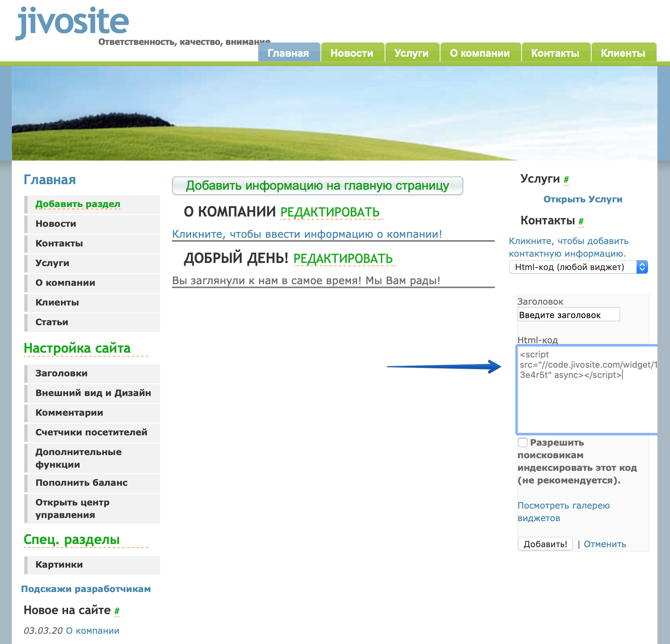Click the # icon next to Новое на сайте
670x644 pixels.
click(x=117, y=611)
